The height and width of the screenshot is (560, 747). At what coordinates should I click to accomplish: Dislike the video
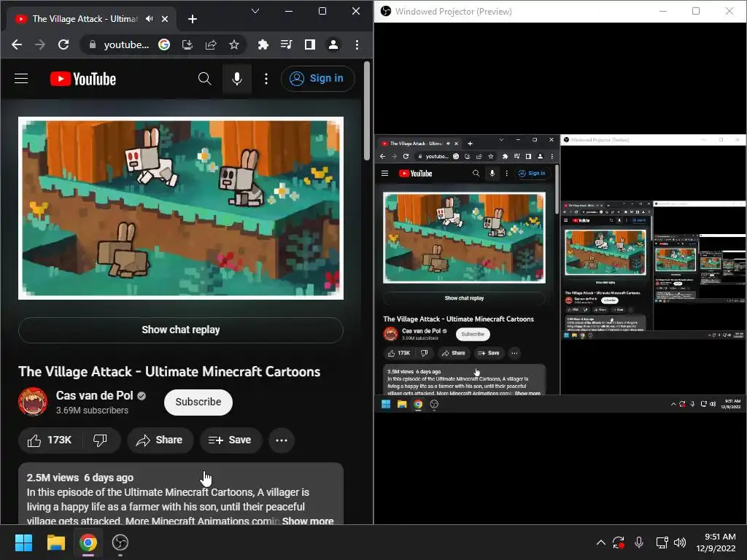(x=101, y=440)
